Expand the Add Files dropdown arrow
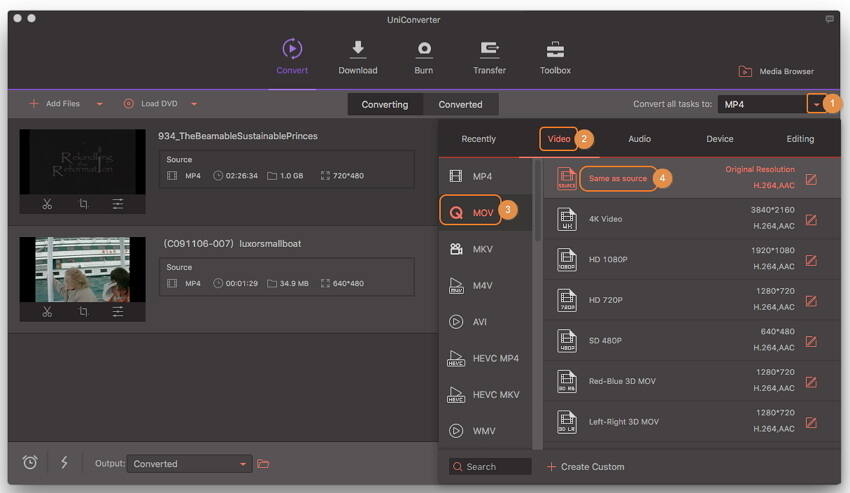Viewport: 850px width, 493px height. pyautogui.click(x=99, y=104)
